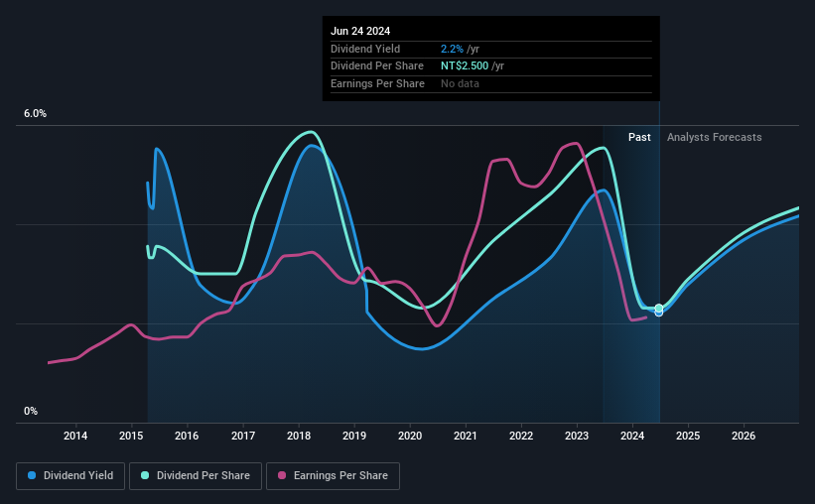This screenshot has width=815, height=504.
Task: Click the tooltip 'Dividend Yield' row label
Action: (x=365, y=49)
